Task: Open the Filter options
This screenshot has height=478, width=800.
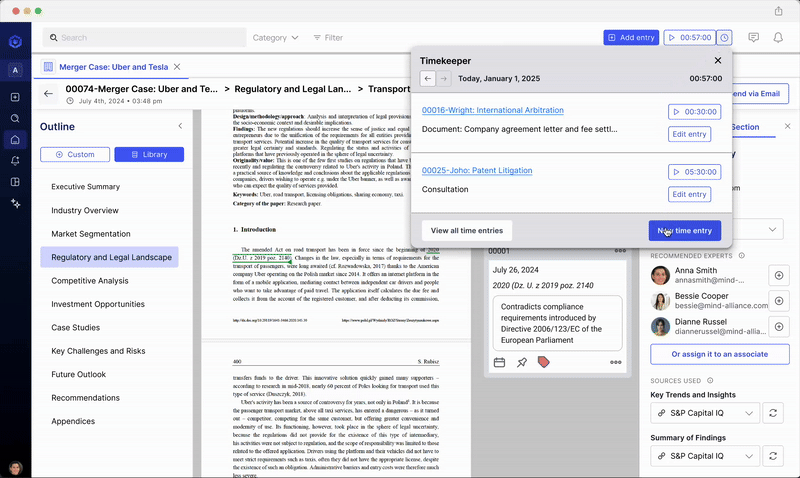Action: pos(328,38)
